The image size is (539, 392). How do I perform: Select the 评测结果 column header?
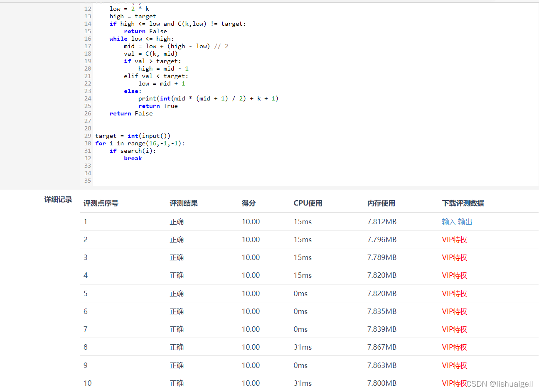(x=184, y=203)
